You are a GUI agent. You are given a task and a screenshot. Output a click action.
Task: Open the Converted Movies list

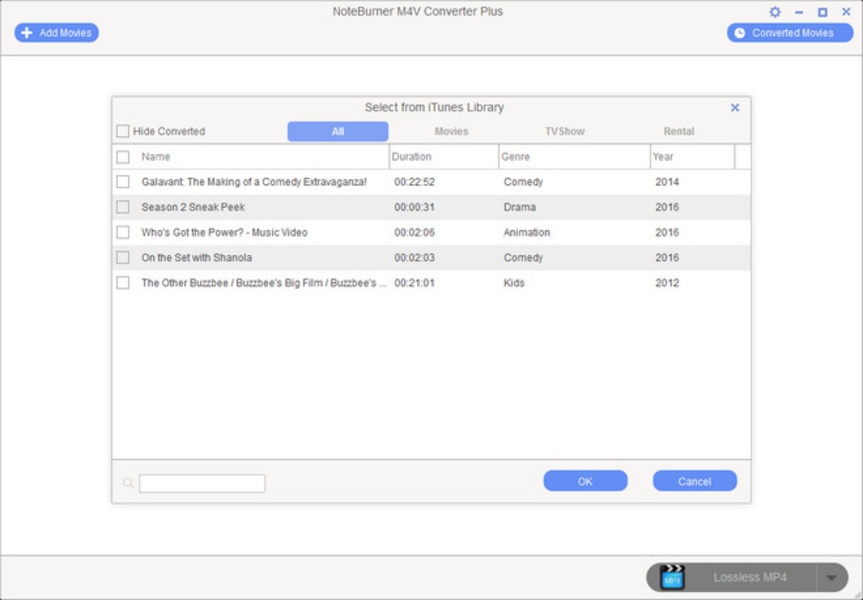(790, 32)
